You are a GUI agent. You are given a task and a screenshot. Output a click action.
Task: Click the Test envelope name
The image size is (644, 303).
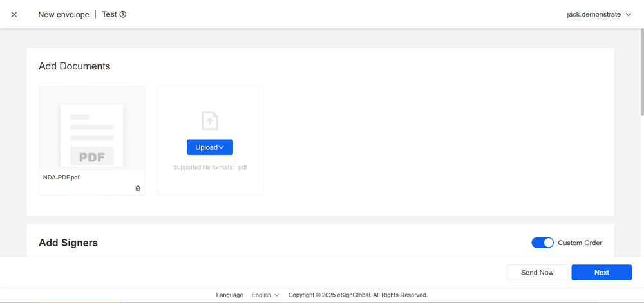point(109,14)
